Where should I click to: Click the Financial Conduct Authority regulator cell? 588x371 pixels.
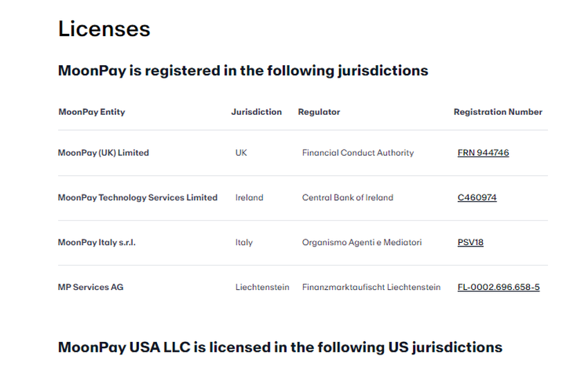[358, 153]
